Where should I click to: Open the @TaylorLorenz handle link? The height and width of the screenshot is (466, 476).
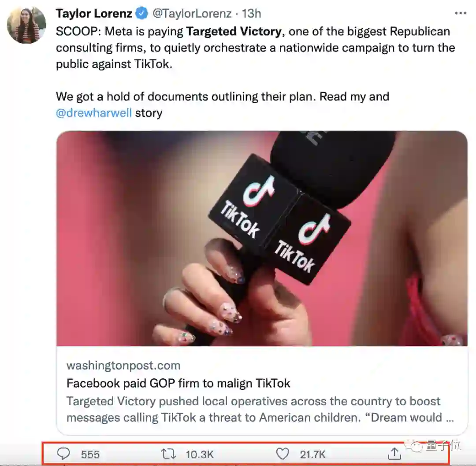192,14
